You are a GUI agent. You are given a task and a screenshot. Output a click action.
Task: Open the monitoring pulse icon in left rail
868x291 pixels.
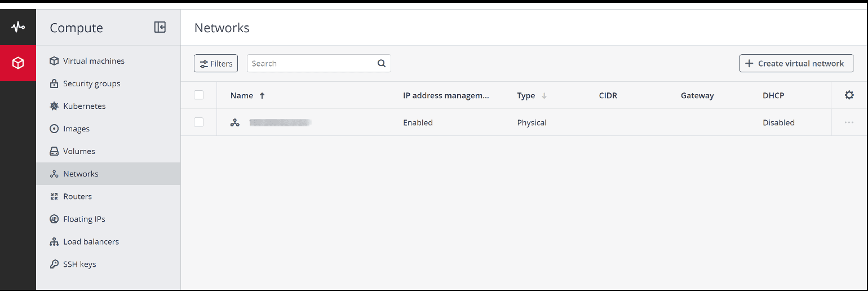(x=18, y=27)
